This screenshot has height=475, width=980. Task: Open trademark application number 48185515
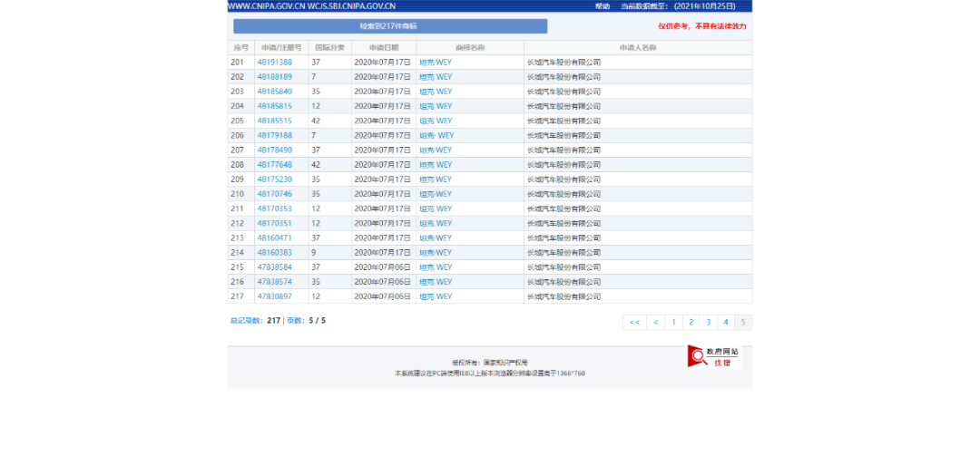(274, 121)
